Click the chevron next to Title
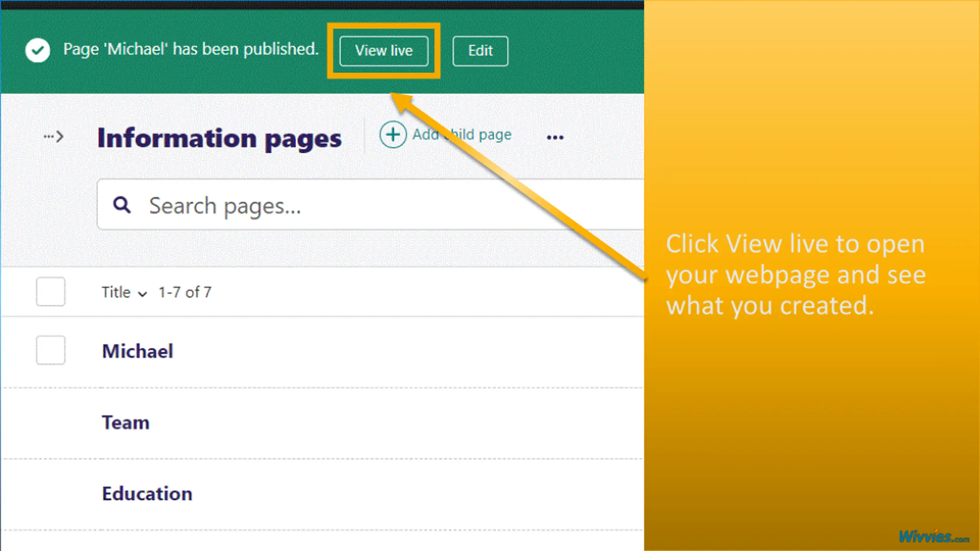The height and width of the screenshot is (551, 980). coord(142,294)
